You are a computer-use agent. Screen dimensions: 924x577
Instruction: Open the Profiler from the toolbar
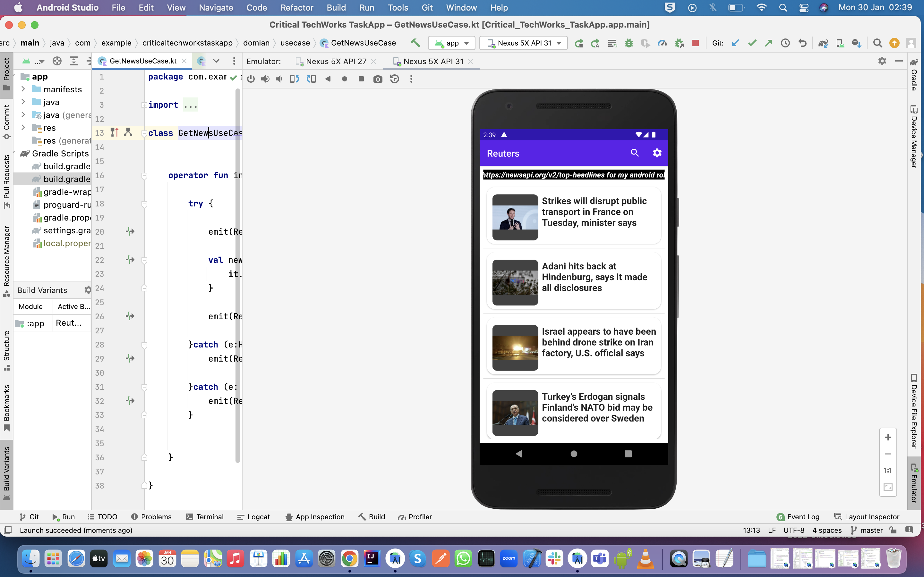(x=662, y=43)
